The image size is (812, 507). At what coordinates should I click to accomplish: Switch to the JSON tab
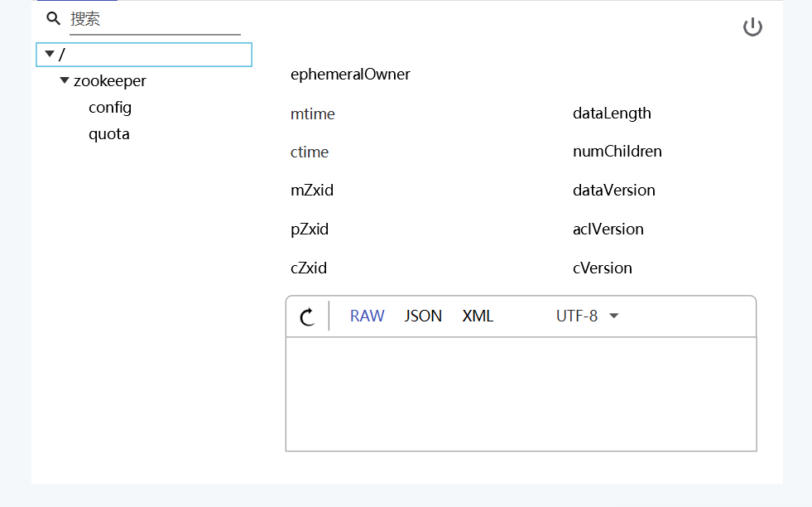click(423, 316)
